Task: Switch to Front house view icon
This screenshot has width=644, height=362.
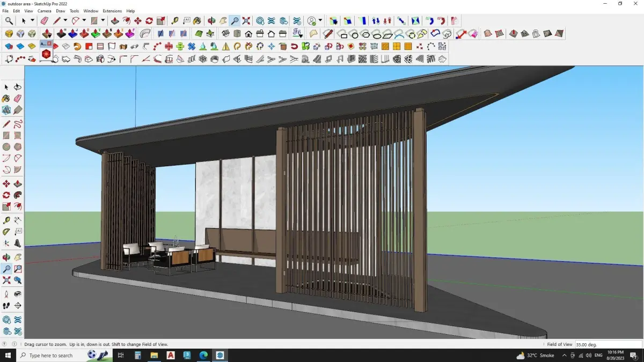Action: [248, 33]
